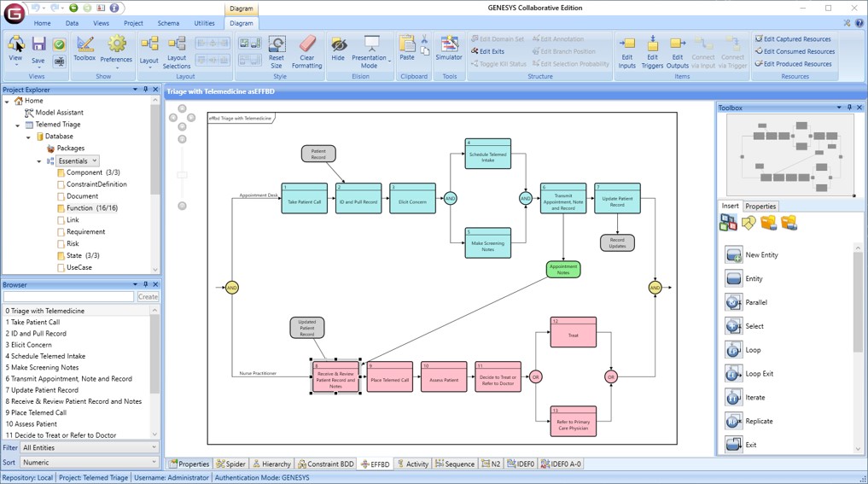This screenshot has height=484, width=868.
Task: Pin the Project Explorer panel
Action: (x=145, y=90)
